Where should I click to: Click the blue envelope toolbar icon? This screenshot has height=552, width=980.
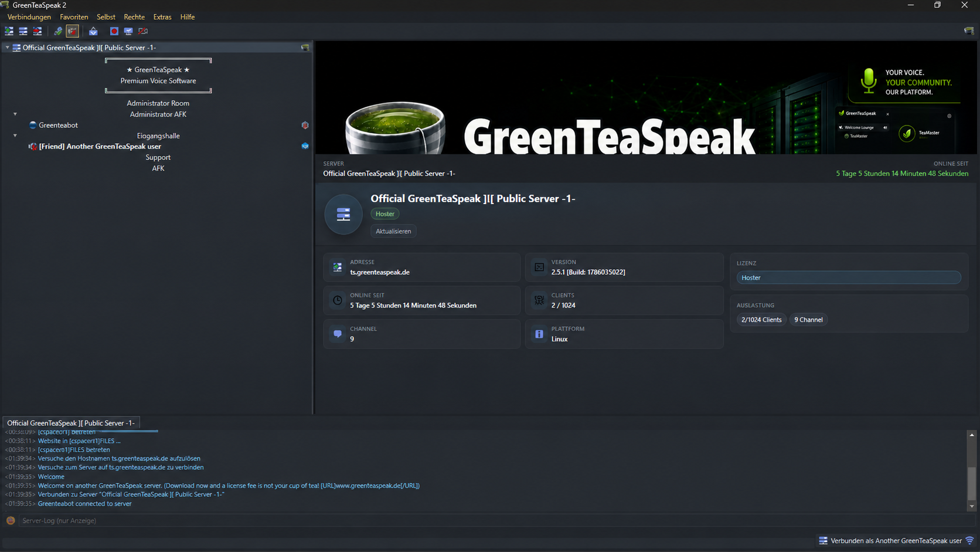(x=93, y=31)
